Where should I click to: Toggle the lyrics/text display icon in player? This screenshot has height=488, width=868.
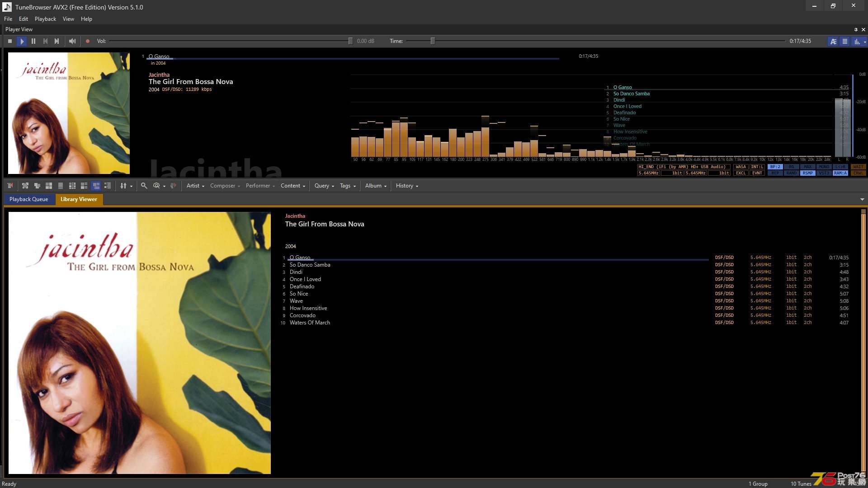833,41
